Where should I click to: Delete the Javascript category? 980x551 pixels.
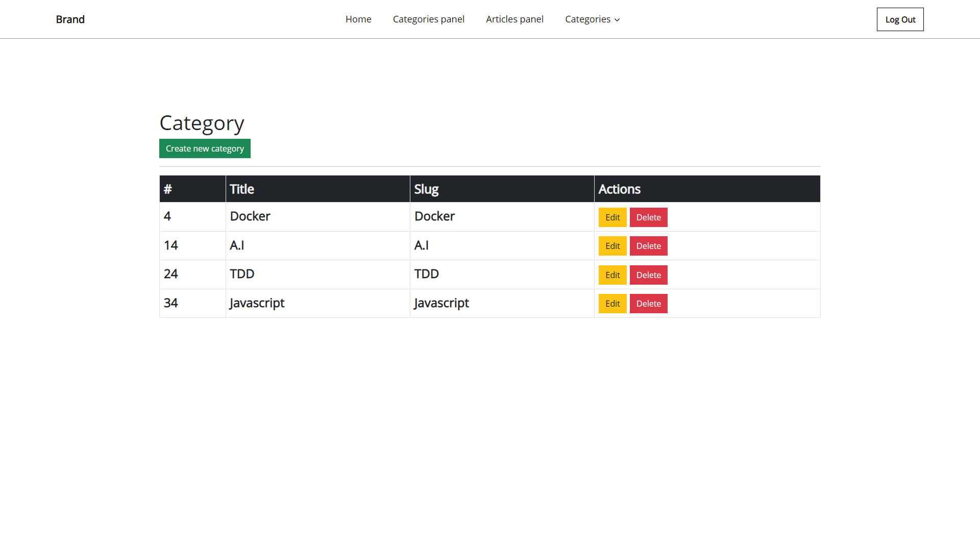pyautogui.click(x=648, y=303)
